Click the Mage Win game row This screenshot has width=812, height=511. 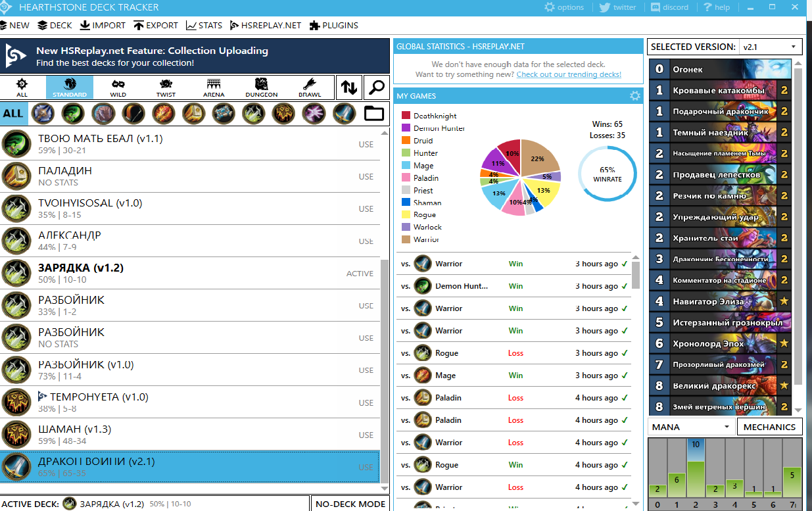pyautogui.click(x=514, y=376)
